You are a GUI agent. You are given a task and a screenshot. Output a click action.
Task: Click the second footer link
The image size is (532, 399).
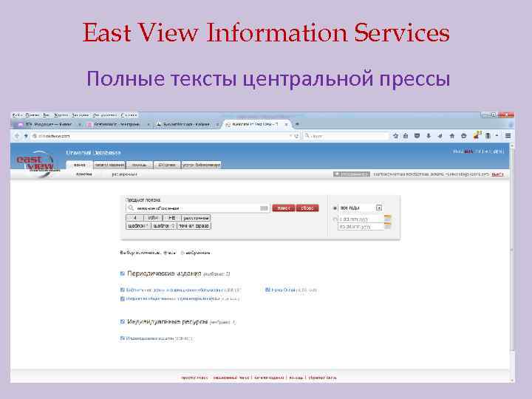pyautogui.click(x=231, y=378)
